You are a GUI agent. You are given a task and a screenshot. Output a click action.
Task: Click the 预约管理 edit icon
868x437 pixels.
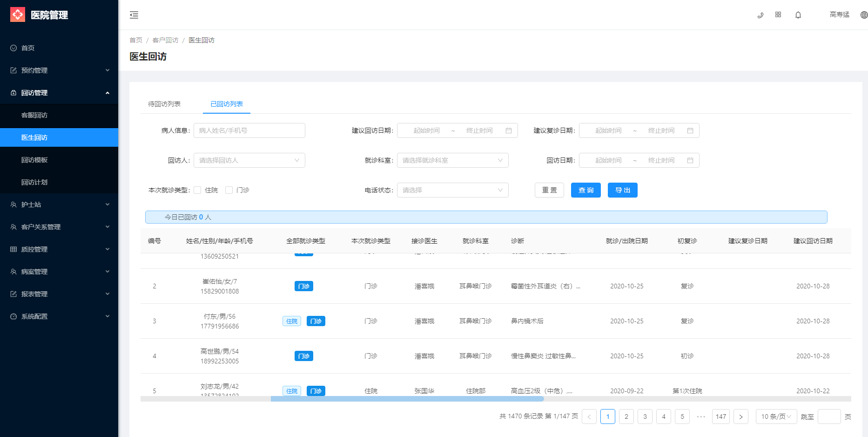point(13,70)
